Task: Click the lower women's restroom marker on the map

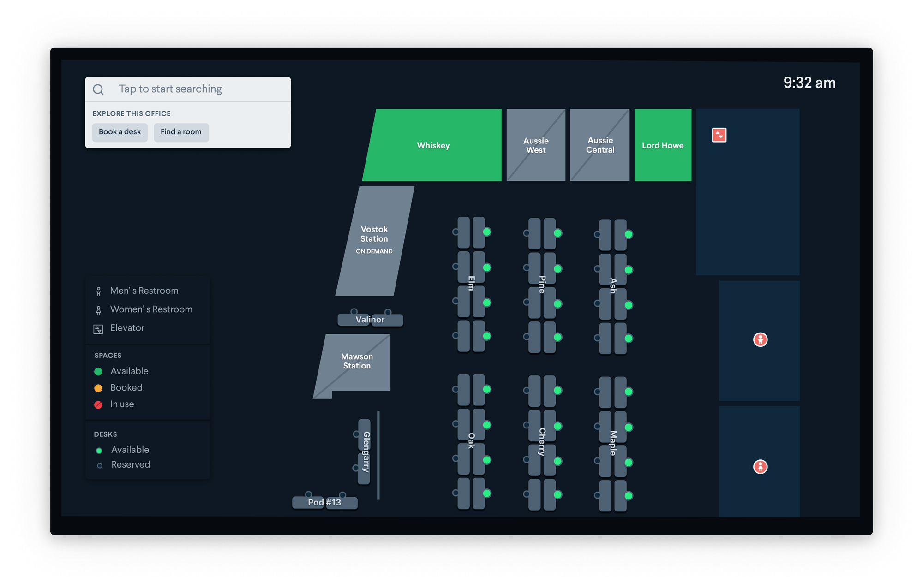Action: click(x=760, y=467)
